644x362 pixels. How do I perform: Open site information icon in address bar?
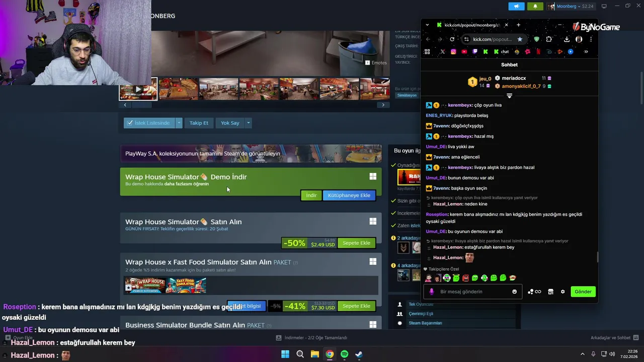(466, 39)
